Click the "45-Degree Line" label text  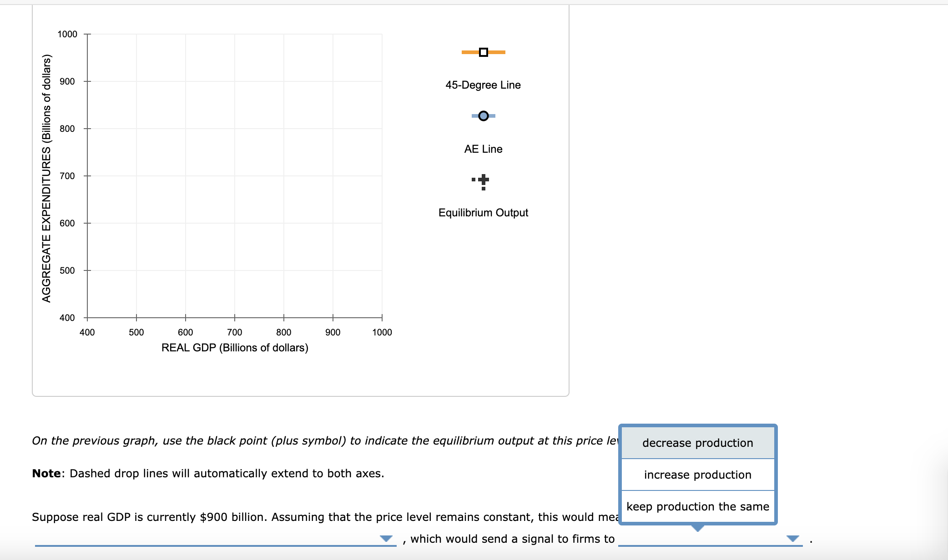[483, 85]
